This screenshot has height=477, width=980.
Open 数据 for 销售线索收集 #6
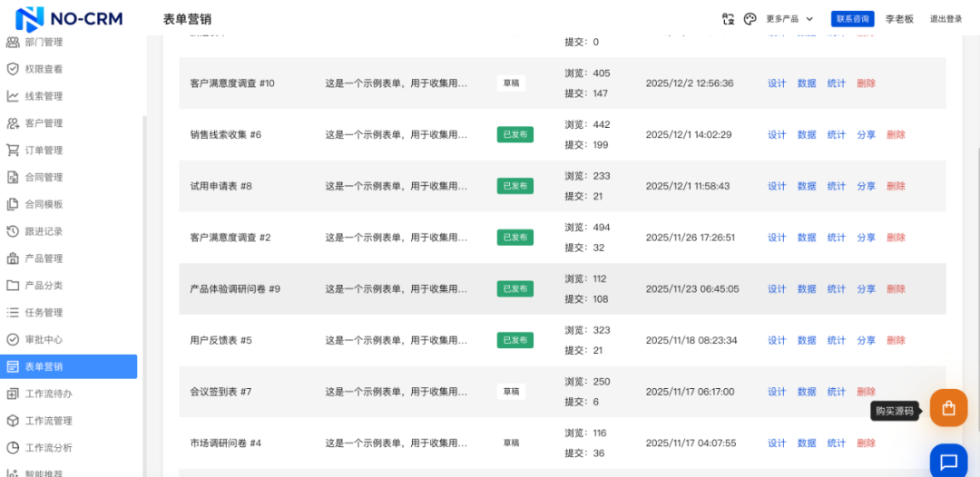point(807,134)
